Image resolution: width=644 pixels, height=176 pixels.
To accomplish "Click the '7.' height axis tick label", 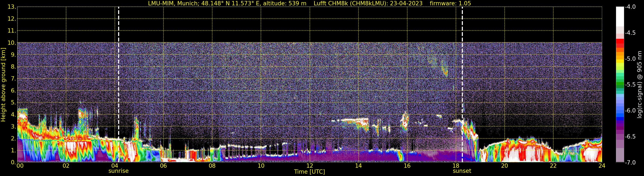I will [x=13, y=79].
